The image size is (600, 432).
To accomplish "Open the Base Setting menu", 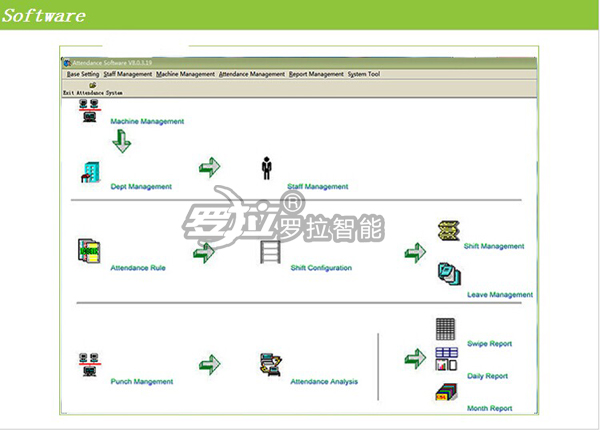I will point(83,74).
